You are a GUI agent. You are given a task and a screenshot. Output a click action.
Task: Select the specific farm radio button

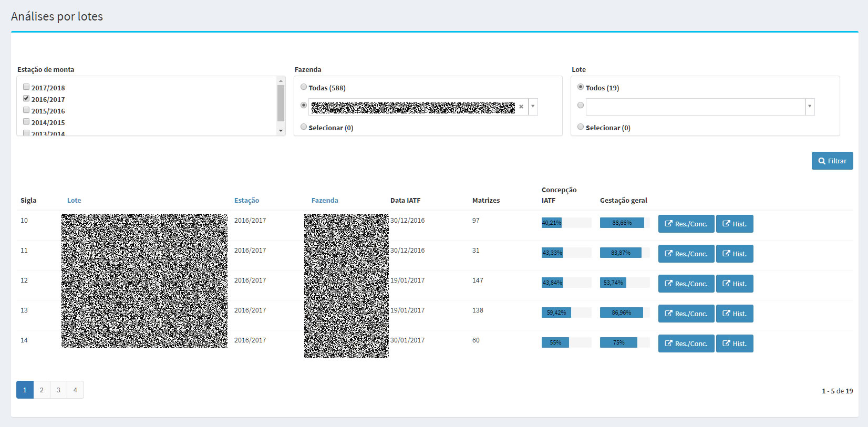(304, 105)
